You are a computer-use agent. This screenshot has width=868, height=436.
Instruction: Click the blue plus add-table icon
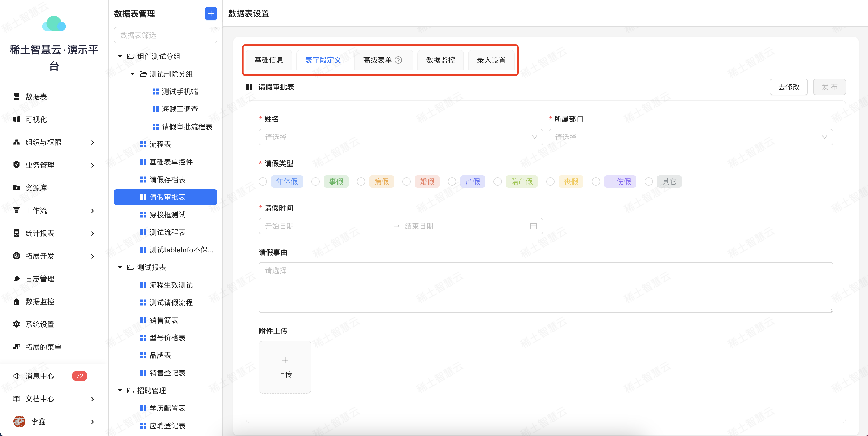[211, 13]
